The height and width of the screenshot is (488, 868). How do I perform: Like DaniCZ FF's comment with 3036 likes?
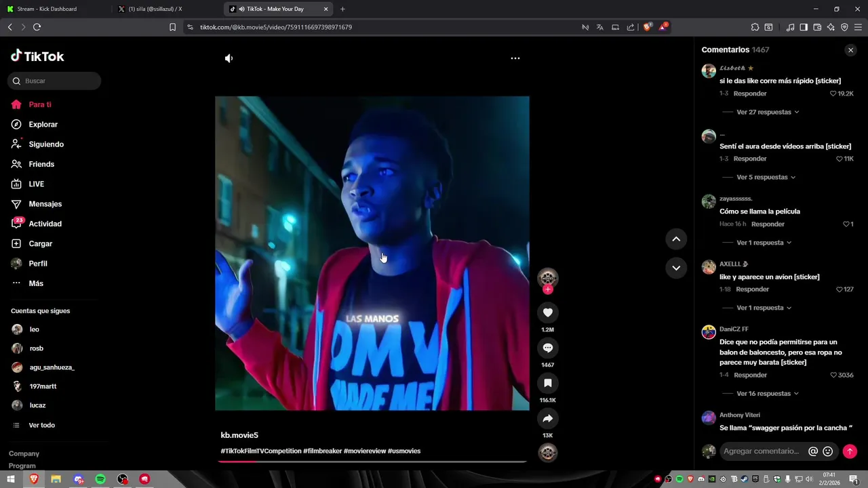(x=833, y=375)
